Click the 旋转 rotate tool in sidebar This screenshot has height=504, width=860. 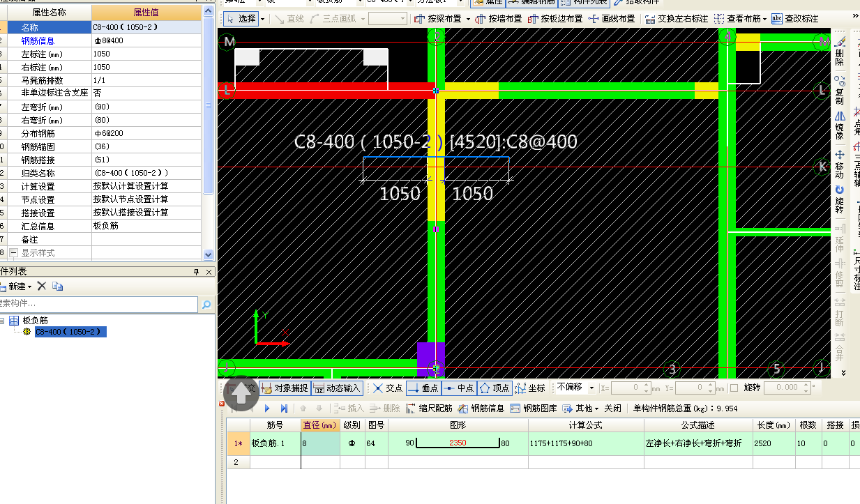pyautogui.click(x=840, y=200)
